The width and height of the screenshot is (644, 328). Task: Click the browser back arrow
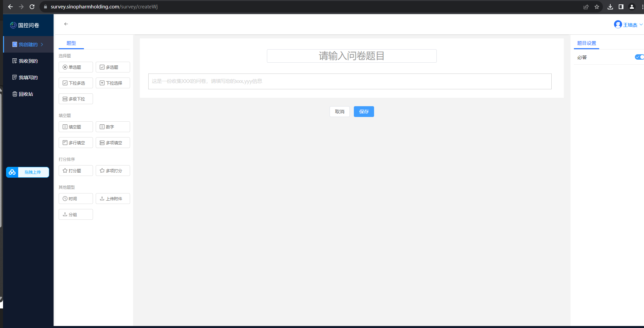pyautogui.click(x=10, y=7)
